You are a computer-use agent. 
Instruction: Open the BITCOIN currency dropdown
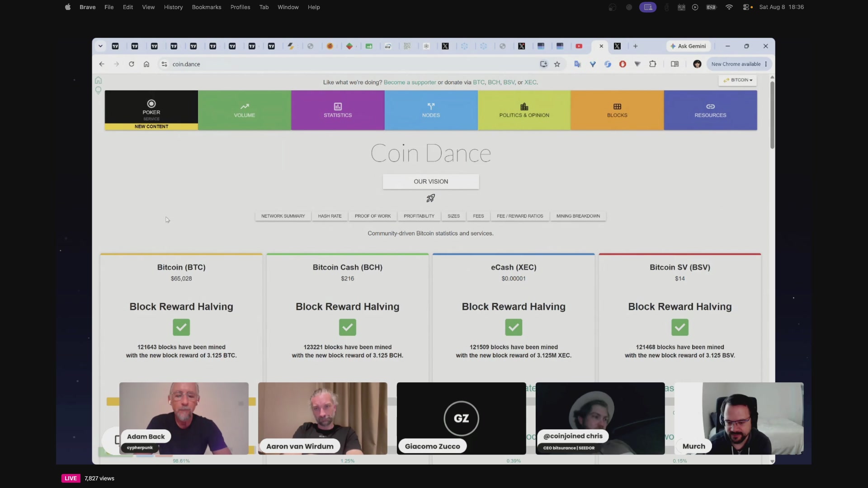click(738, 80)
